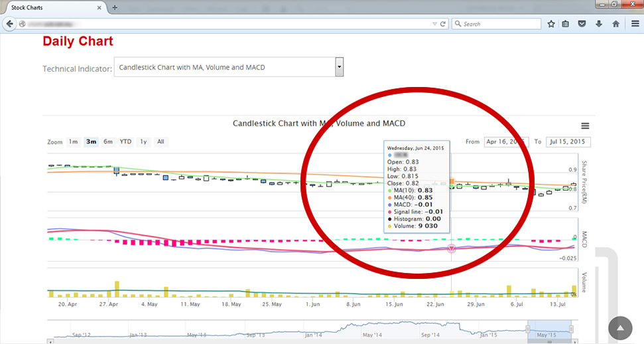Open the Pocket save icon in toolbar
The height and width of the screenshot is (344, 644).
click(582, 24)
